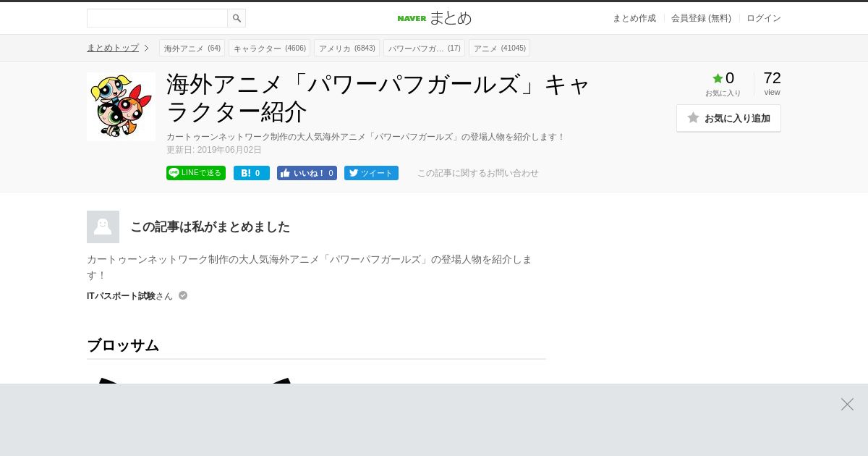The height and width of the screenshot is (456, 868).
Task: Click the ブロッサム section heading
Action: coord(123,345)
